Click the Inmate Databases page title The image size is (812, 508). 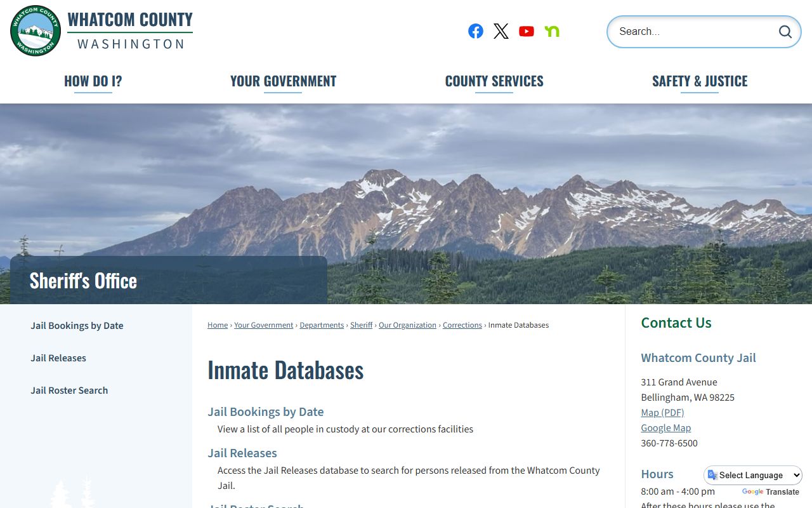point(285,370)
